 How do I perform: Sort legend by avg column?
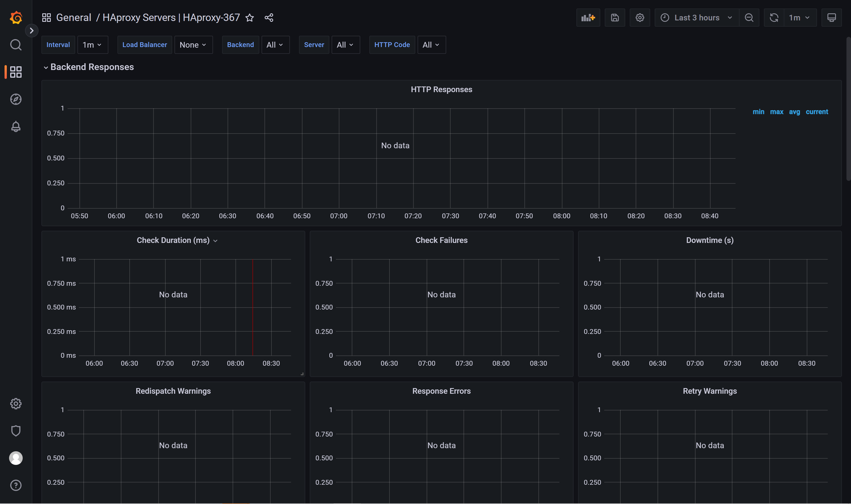pyautogui.click(x=794, y=112)
